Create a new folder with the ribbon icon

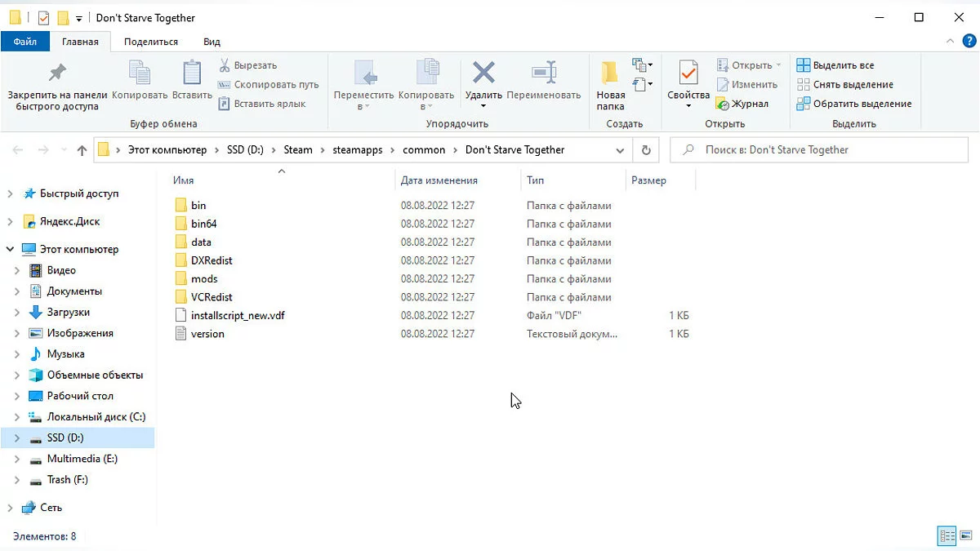[x=610, y=73]
